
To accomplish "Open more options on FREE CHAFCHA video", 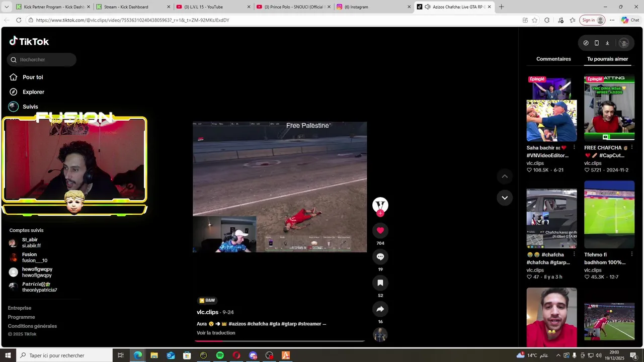I will tap(632, 148).
